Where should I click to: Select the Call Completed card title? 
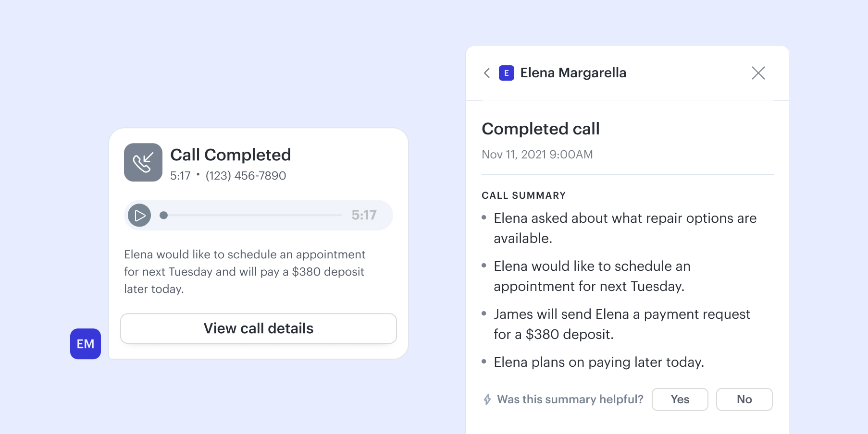point(230,155)
